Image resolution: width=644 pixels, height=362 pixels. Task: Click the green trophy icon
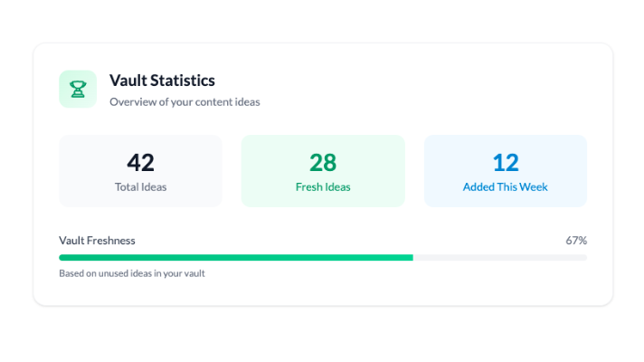pos(78,90)
